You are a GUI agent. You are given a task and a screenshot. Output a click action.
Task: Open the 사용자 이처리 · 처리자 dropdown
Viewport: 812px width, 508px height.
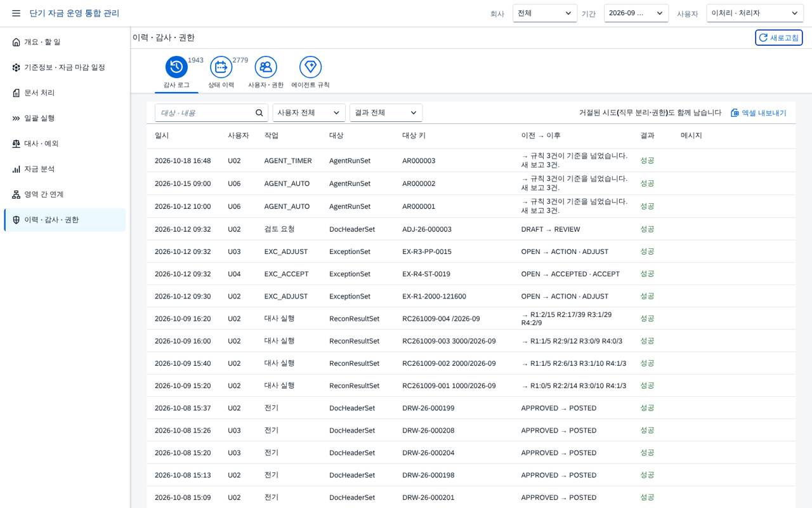coord(755,13)
